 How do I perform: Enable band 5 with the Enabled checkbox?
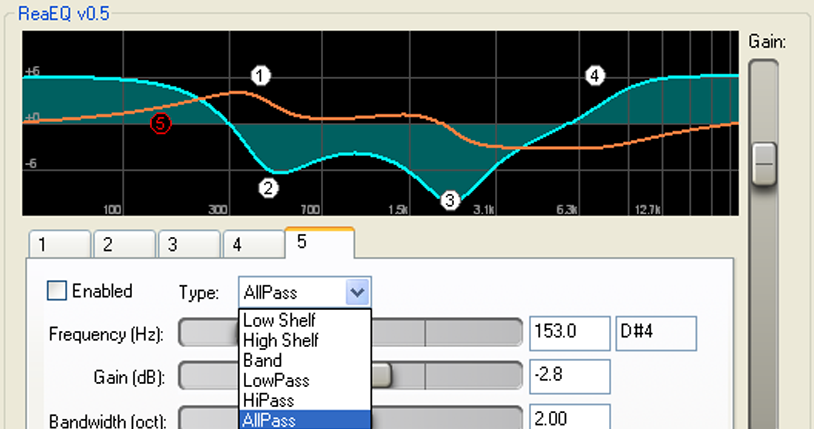coord(58,291)
